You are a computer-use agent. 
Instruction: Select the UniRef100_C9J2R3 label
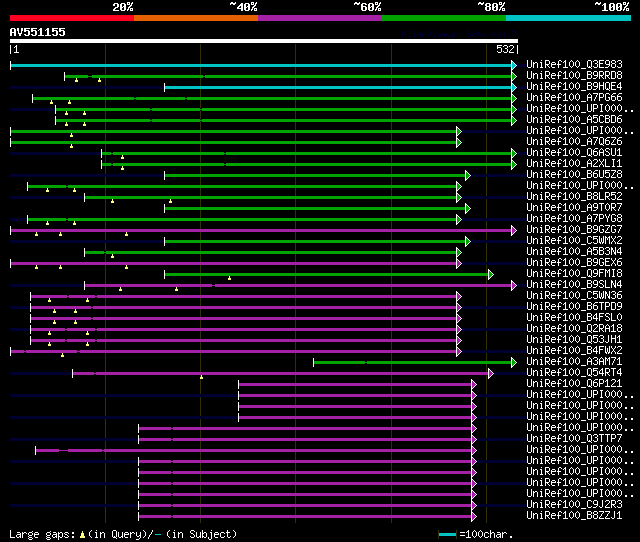(x=574, y=505)
